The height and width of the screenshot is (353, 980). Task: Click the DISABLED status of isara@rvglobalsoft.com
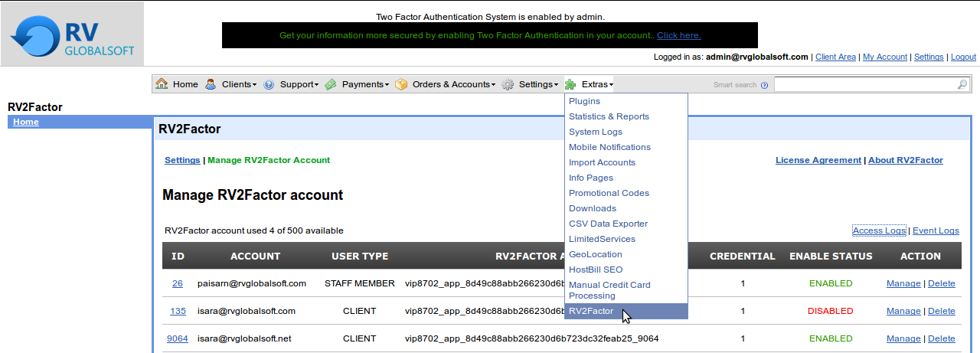tap(831, 311)
